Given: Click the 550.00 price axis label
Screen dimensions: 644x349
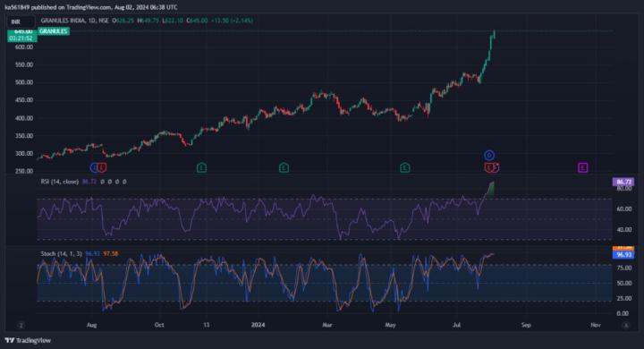Looking at the screenshot, I should [24, 64].
